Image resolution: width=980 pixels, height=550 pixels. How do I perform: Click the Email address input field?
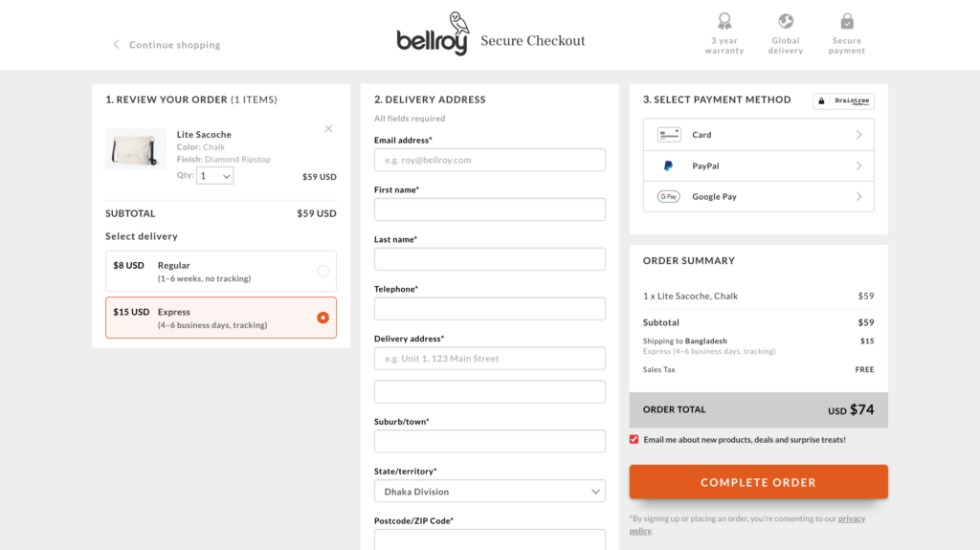tap(489, 160)
